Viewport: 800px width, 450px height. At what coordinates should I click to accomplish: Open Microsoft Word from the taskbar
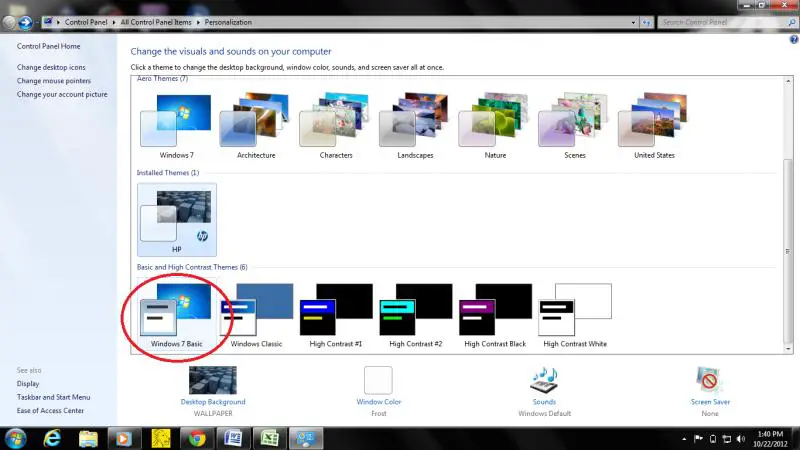(x=233, y=439)
